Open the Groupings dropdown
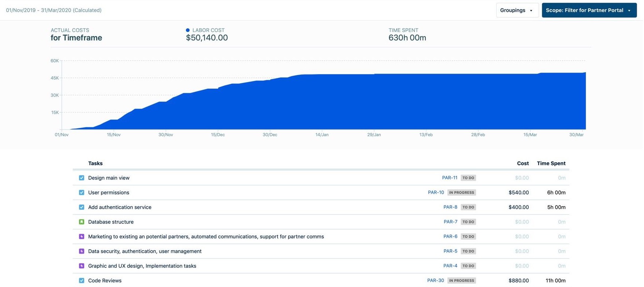Viewport: 644px width, 287px height. coord(517,10)
